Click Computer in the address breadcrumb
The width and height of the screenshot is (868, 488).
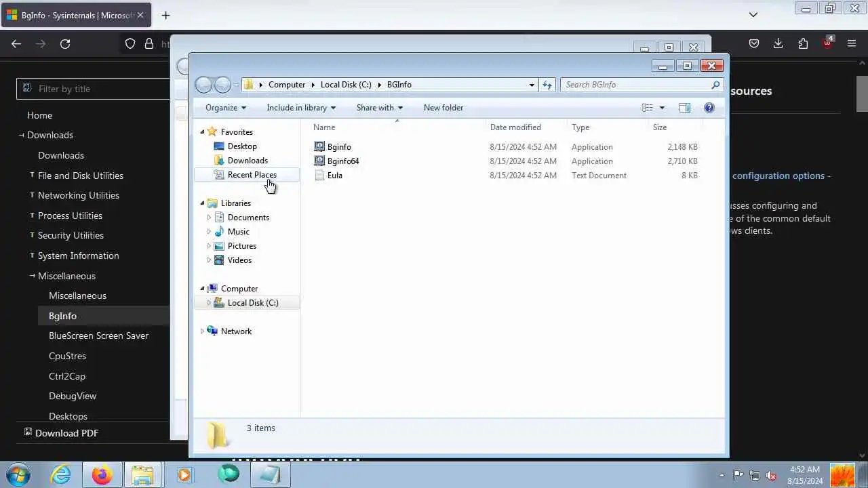287,85
